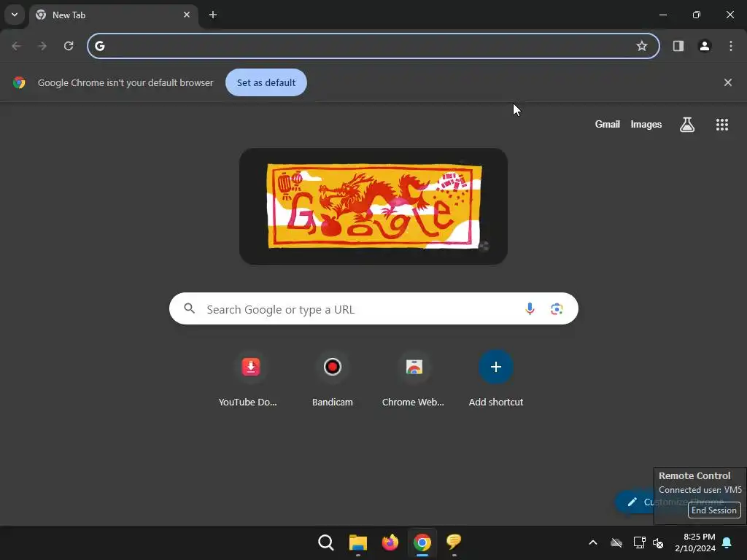Viewport: 747px width, 560px height.
Task: Share the doodle via share icon
Action: point(484,246)
